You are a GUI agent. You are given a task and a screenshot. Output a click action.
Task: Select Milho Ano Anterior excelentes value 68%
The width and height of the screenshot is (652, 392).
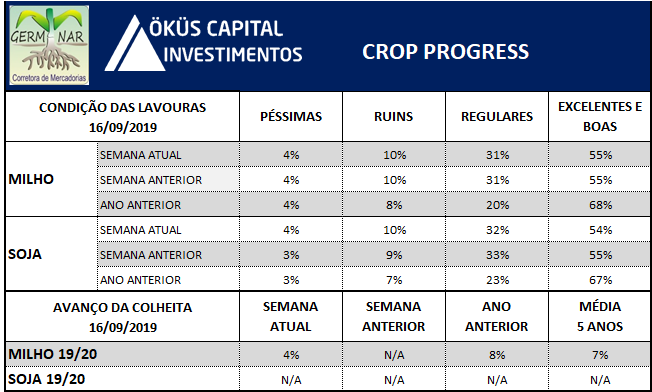600,205
